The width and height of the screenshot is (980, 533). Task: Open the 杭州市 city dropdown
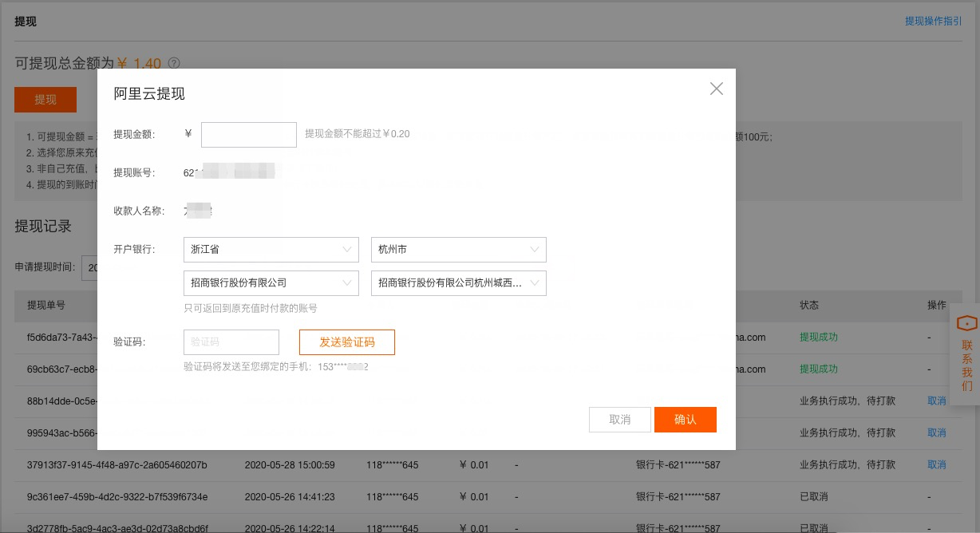coord(459,250)
